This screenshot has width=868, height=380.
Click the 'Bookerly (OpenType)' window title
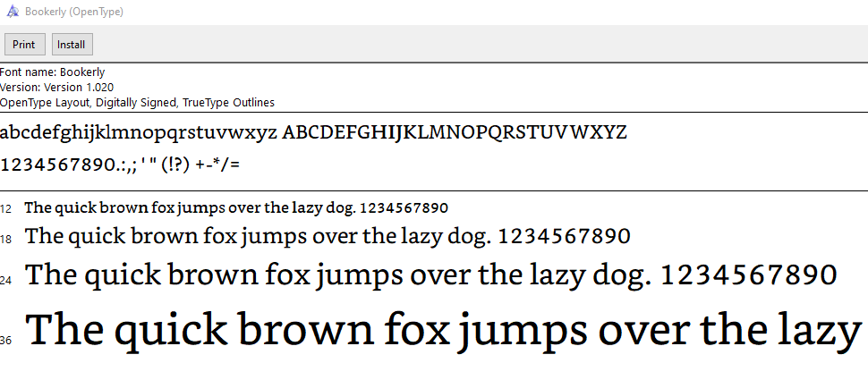coord(74,12)
